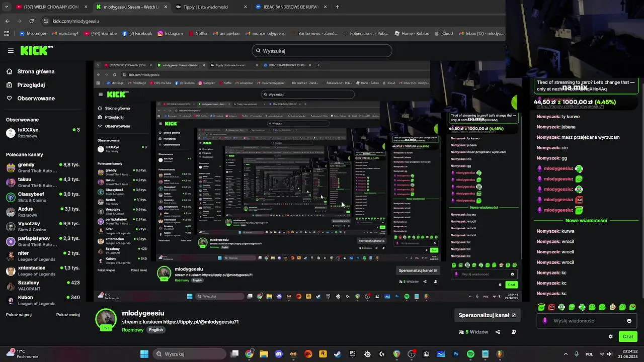Open Obserwowane in the sidebar
The image size is (644, 362).
tap(30, 98)
